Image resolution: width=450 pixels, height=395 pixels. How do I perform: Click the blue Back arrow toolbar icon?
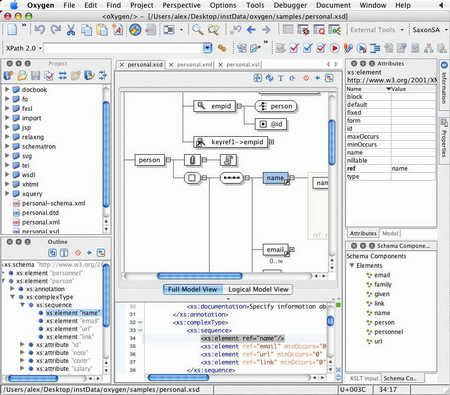click(251, 30)
